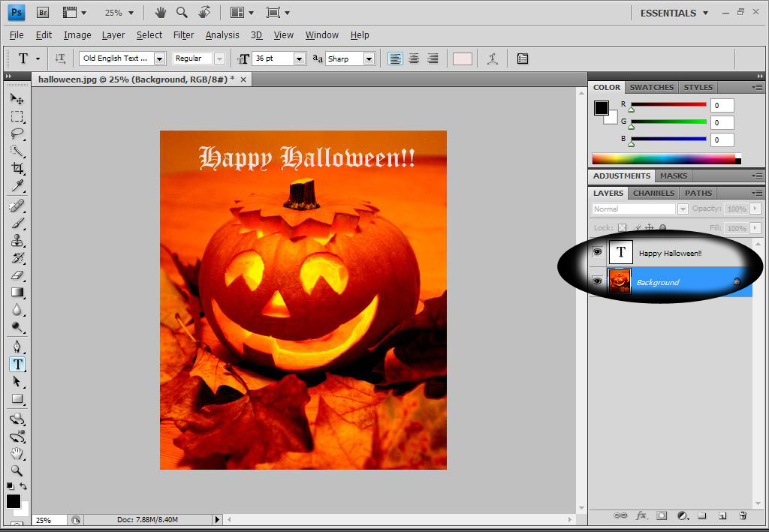Switch to the Channels tab
Viewport: 769px width, 532px height.
click(654, 193)
